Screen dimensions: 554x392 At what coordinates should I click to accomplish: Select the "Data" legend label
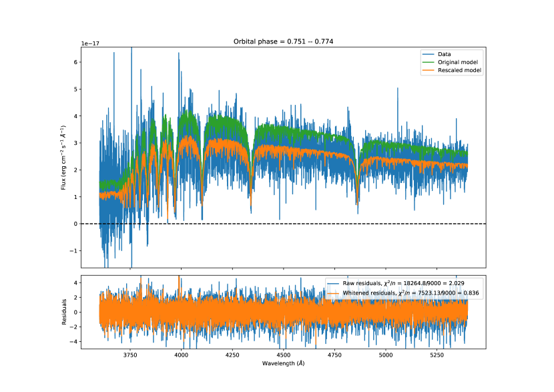point(444,54)
